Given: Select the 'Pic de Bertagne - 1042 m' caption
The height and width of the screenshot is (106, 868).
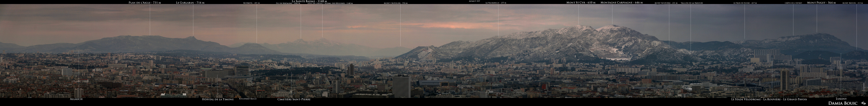Looking at the screenshot, I should pyautogui.click(x=288, y=3).
